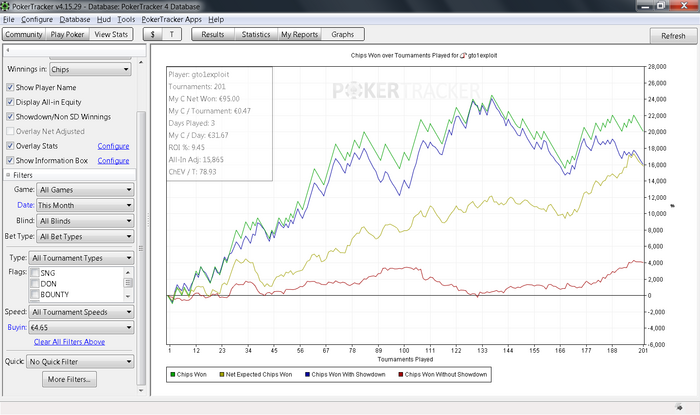
Task: Click the PokerTracker app icon in title bar
Action: 5,6
